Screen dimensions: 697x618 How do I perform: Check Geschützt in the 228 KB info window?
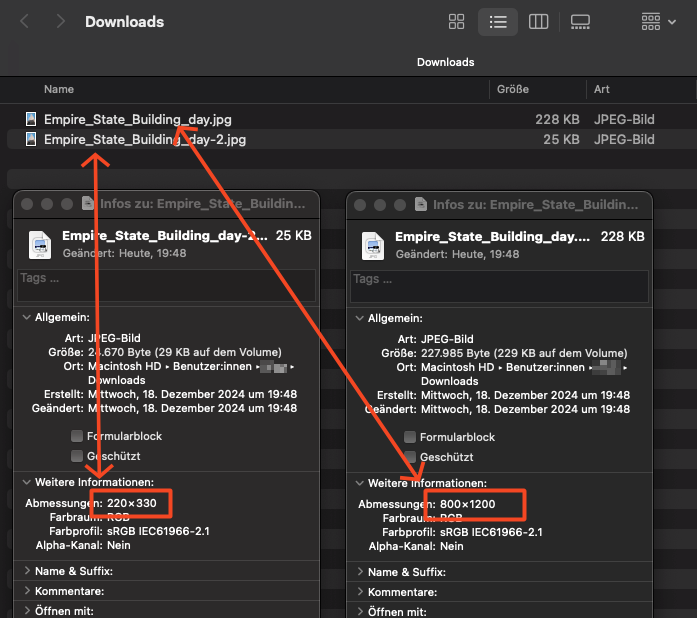tap(410, 457)
